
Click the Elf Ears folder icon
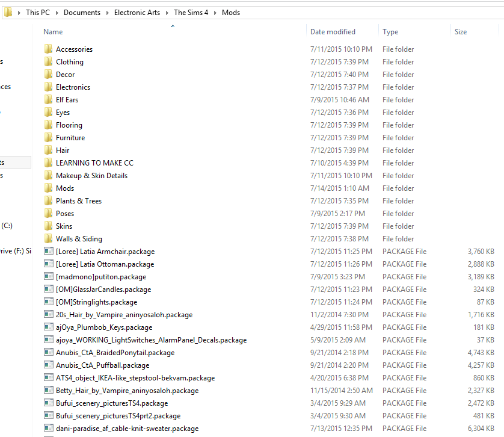coord(49,99)
